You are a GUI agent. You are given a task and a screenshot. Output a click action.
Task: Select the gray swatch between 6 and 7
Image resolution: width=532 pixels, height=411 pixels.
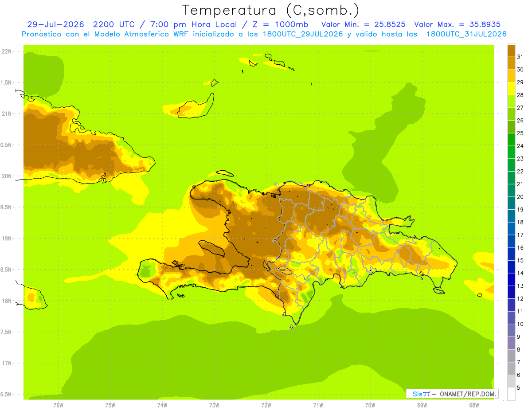tap(511, 368)
